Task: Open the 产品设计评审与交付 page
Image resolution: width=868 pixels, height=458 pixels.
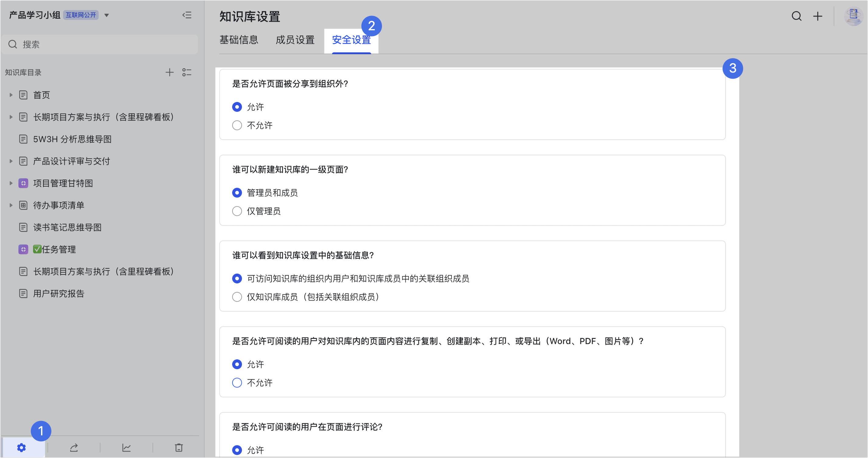Action: (x=71, y=161)
